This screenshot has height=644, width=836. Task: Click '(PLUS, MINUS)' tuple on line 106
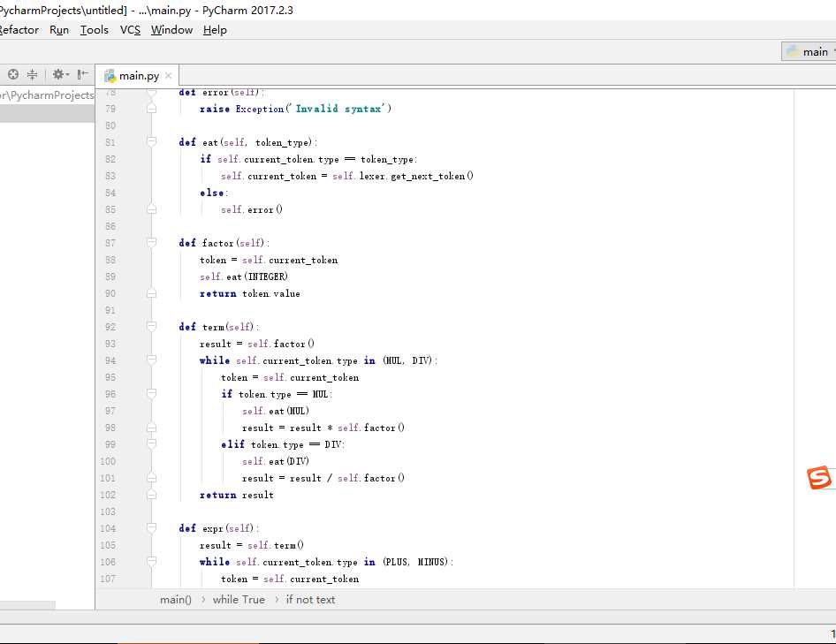pyautogui.click(x=416, y=562)
